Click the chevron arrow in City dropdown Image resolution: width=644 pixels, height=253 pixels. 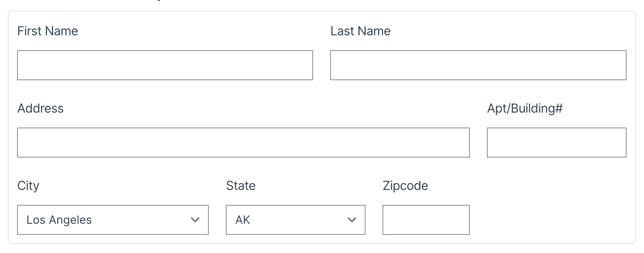(x=195, y=220)
